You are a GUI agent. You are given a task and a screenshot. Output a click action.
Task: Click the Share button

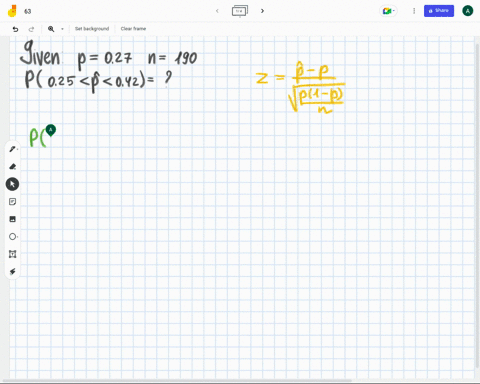coord(439,11)
